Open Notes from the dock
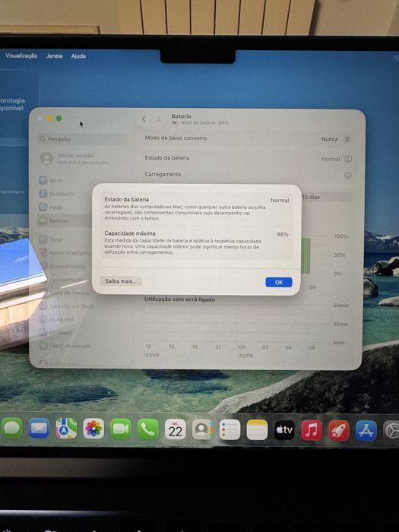 [x=257, y=430]
